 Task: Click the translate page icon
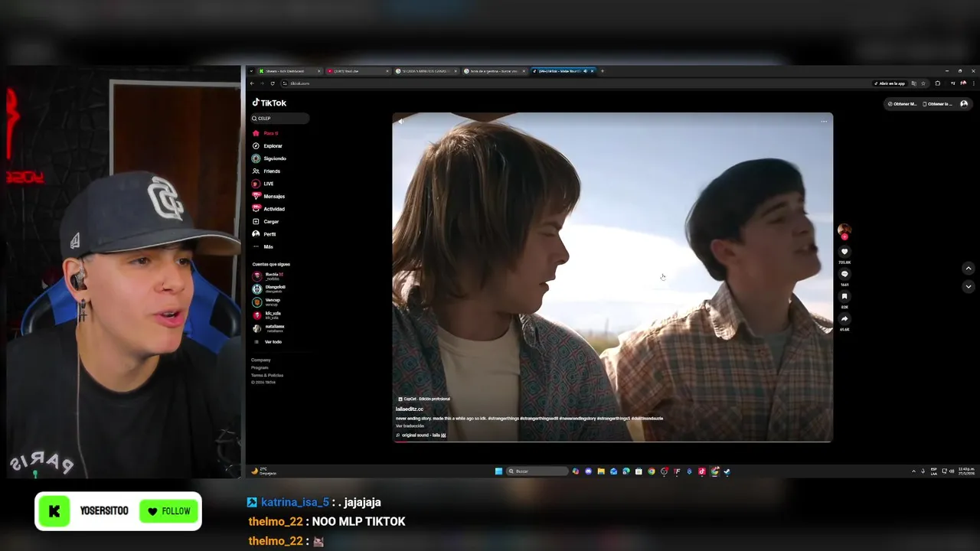click(913, 83)
